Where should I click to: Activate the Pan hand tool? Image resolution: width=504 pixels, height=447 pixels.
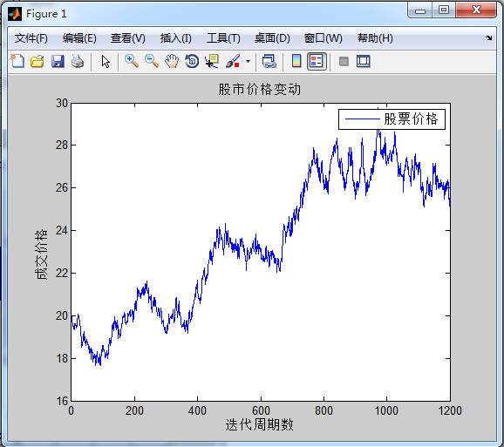coord(172,61)
